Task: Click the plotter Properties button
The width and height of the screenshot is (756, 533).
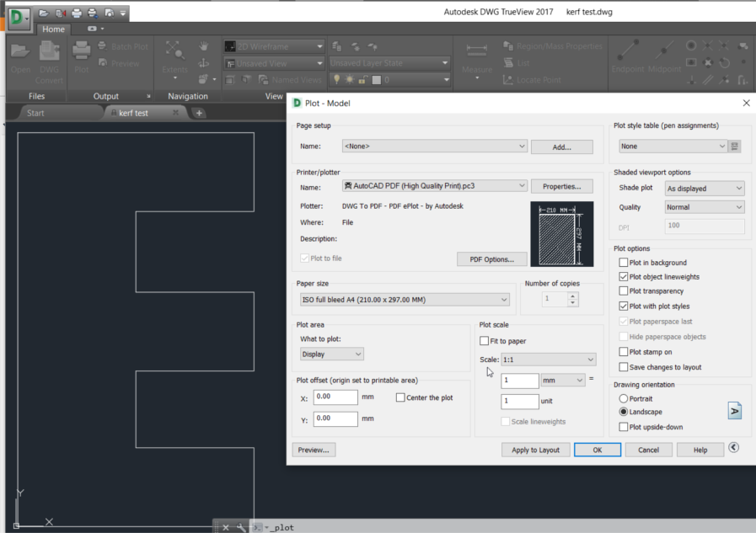Action: pos(561,186)
